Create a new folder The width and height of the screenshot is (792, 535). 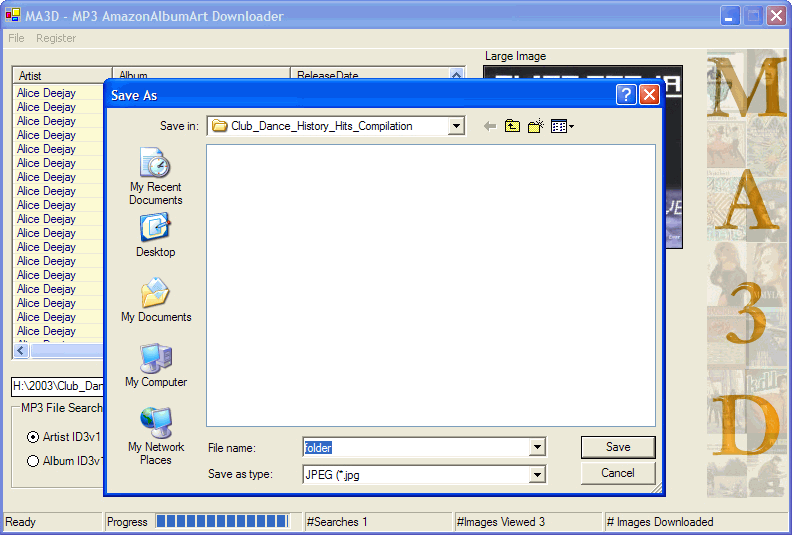pyautogui.click(x=535, y=126)
